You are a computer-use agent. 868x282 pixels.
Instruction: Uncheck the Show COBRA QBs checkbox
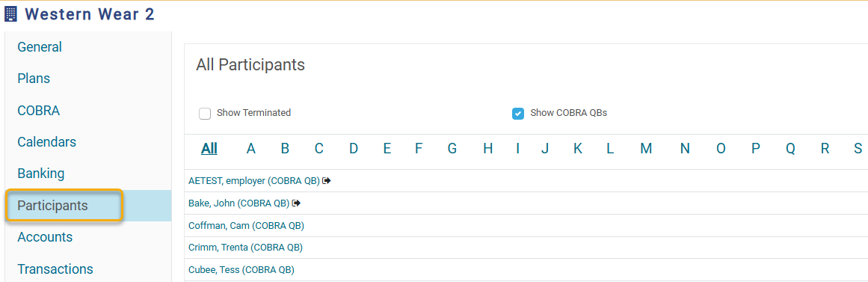pyautogui.click(x=518, y=114)
